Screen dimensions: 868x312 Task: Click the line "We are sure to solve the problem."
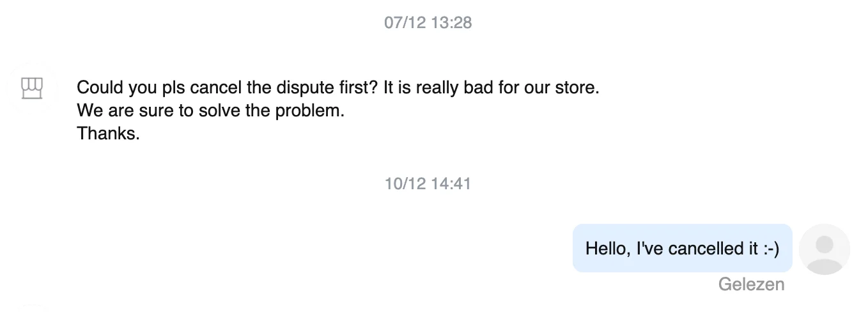pos(210,111)
